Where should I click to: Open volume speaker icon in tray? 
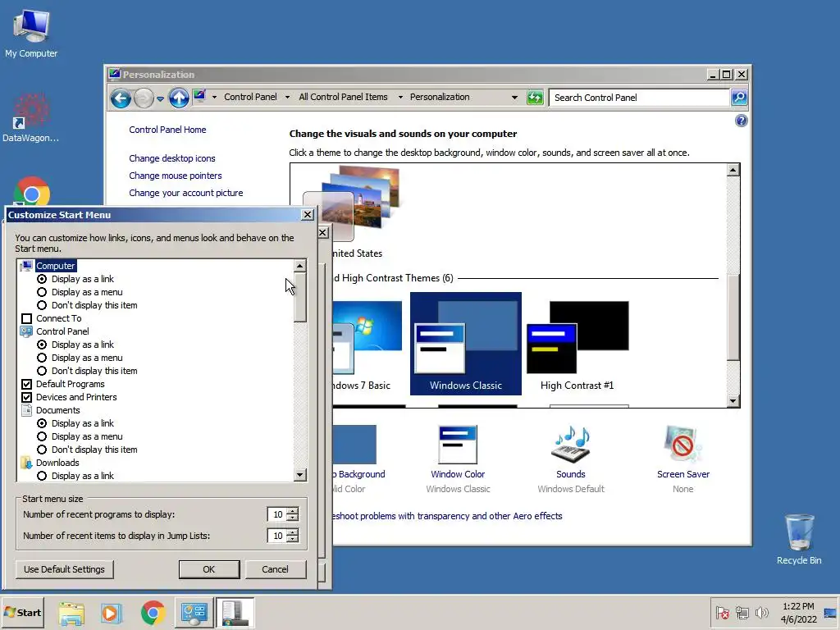(x=761, y=613)
